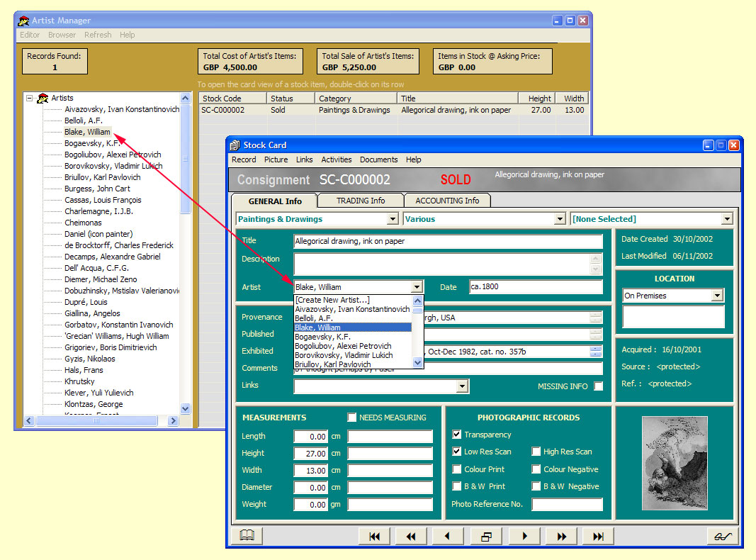Toggle the Missing Info checkbox
The width and height of the screenshot is (756, 560).
[599, 386]
